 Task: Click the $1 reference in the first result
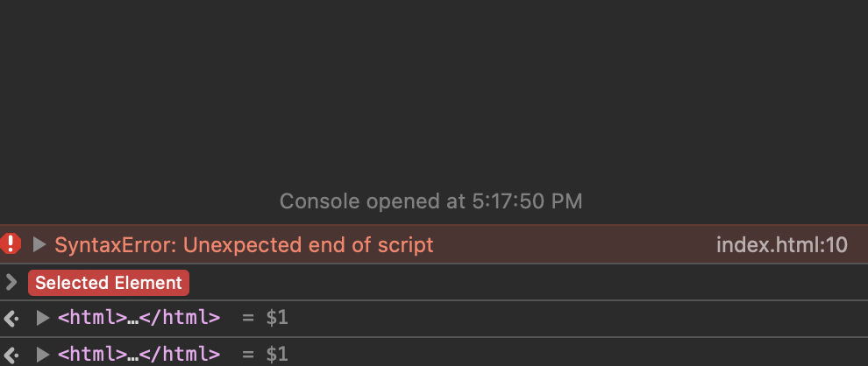(277, 318)
